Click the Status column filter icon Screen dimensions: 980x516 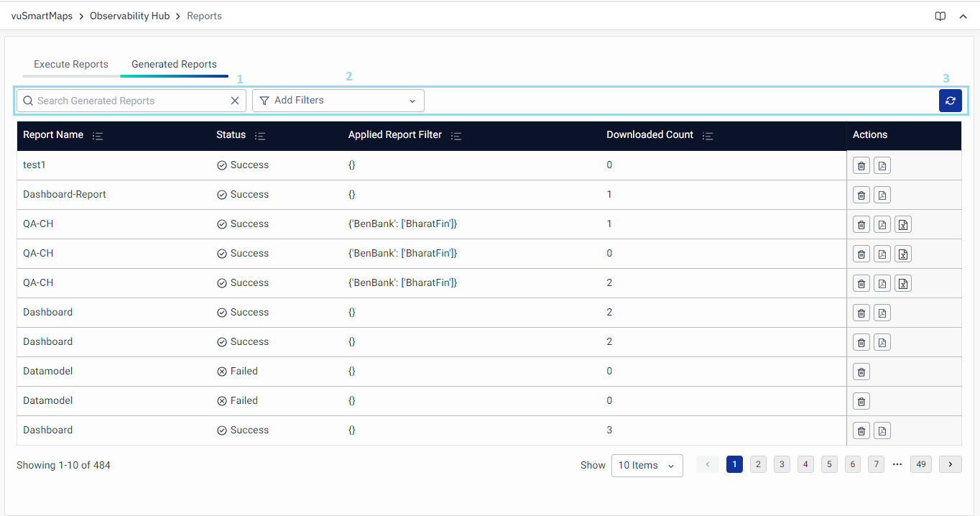pos(260,135)
